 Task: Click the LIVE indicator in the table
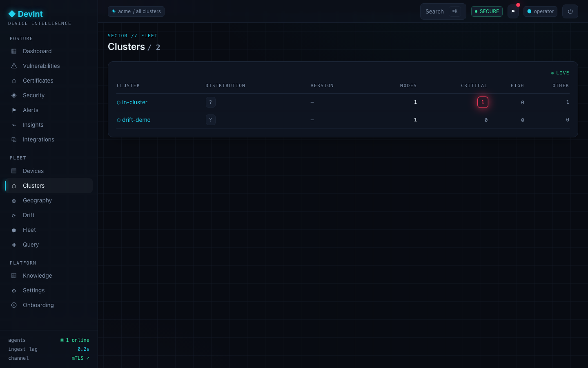(560, 73)
